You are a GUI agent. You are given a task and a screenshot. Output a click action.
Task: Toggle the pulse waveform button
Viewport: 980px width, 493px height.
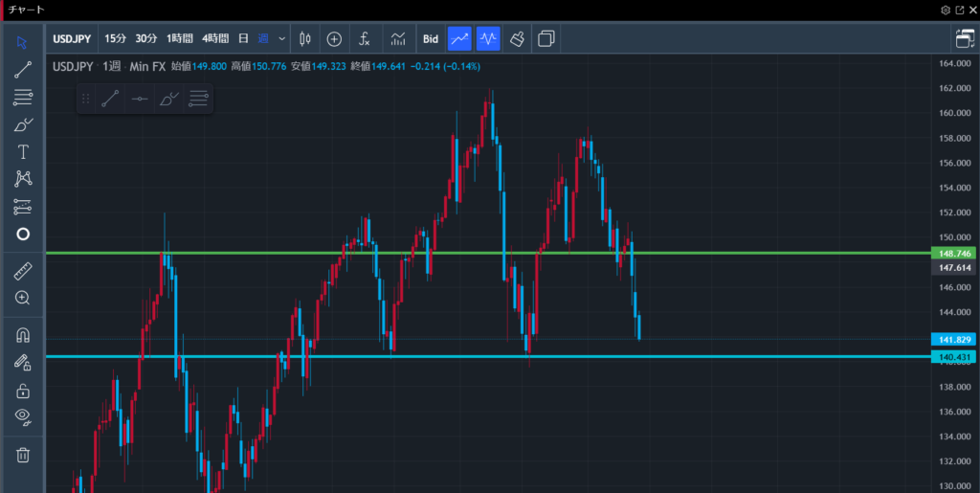pyautogui.click(x=488, y=38)
